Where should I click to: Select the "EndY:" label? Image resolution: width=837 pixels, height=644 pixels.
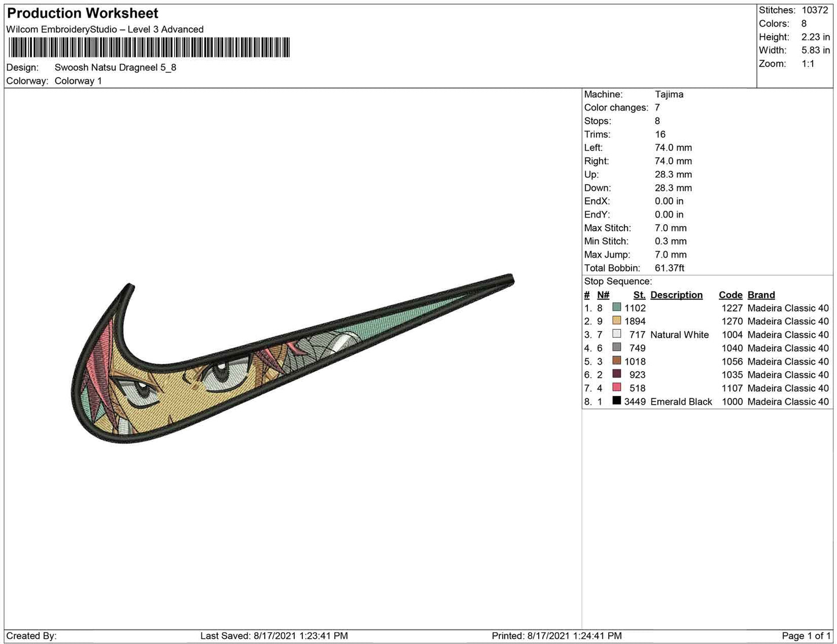click(x=597, y=214)
